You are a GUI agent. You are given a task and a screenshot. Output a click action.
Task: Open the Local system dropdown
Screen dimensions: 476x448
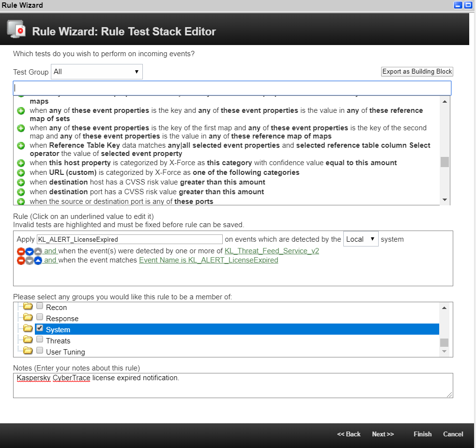pyautogui.click(x=362, y=238)
